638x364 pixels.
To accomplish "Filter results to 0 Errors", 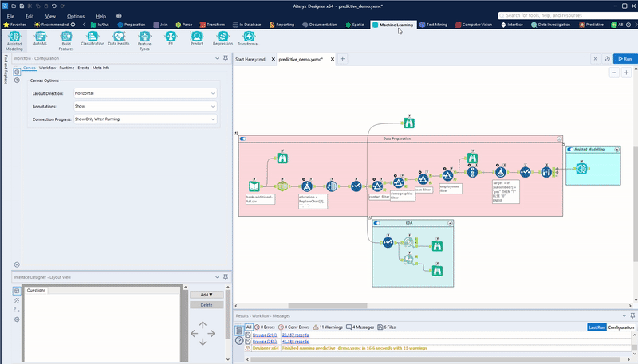I will 265,327.
